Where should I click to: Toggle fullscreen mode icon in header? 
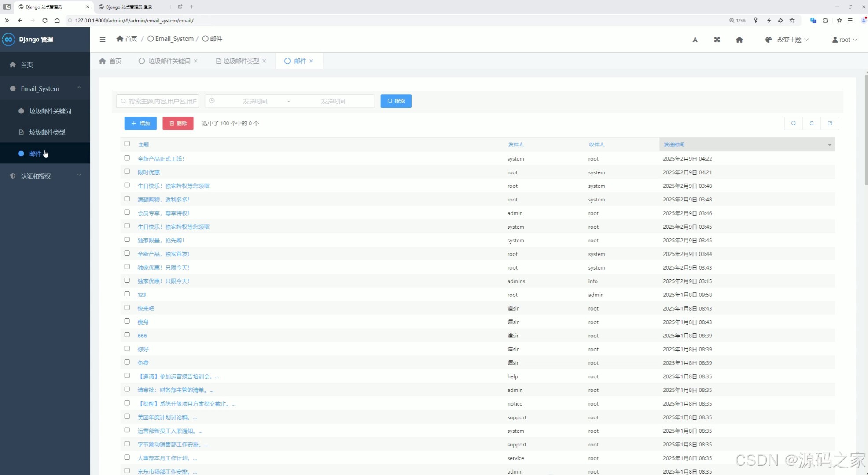tap(717, 40)
